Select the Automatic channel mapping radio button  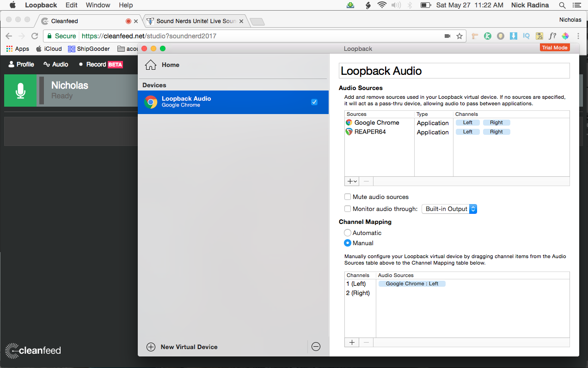(347, 233)
